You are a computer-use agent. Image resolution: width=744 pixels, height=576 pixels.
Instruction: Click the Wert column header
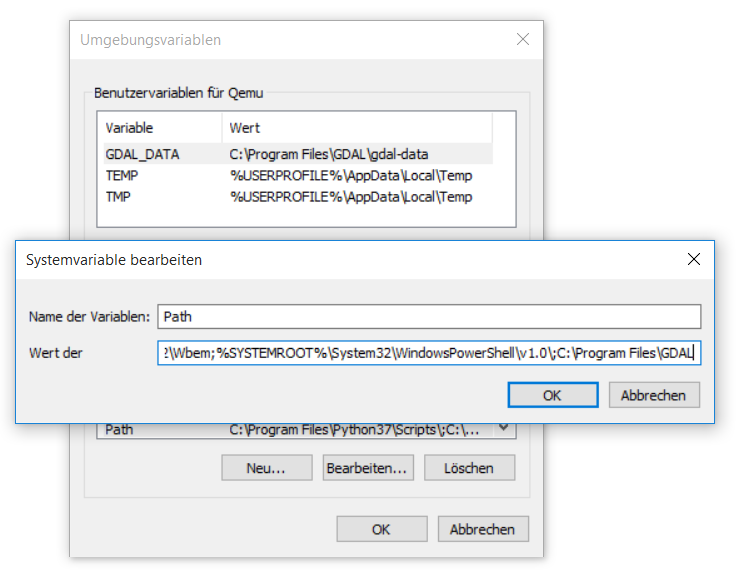[245, 128]
